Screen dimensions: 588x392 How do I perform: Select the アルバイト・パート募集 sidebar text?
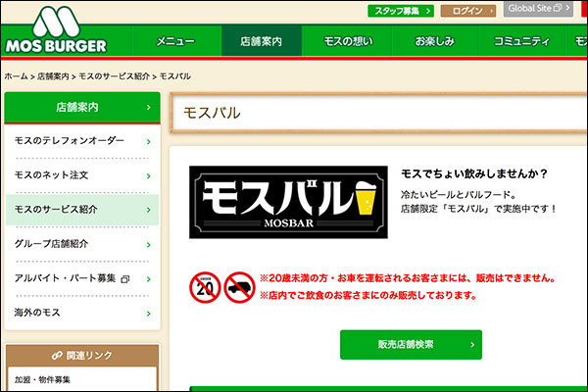point(65,278)
